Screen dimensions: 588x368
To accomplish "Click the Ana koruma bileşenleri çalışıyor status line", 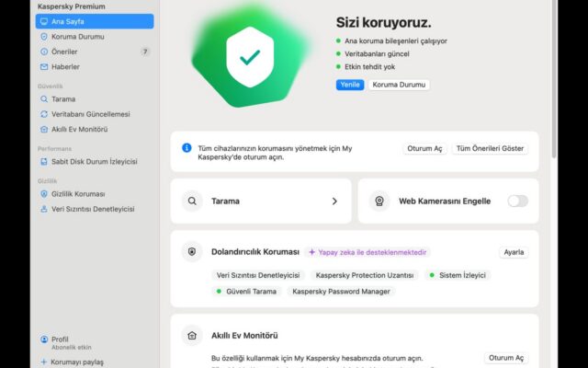I will coord(391,40).
